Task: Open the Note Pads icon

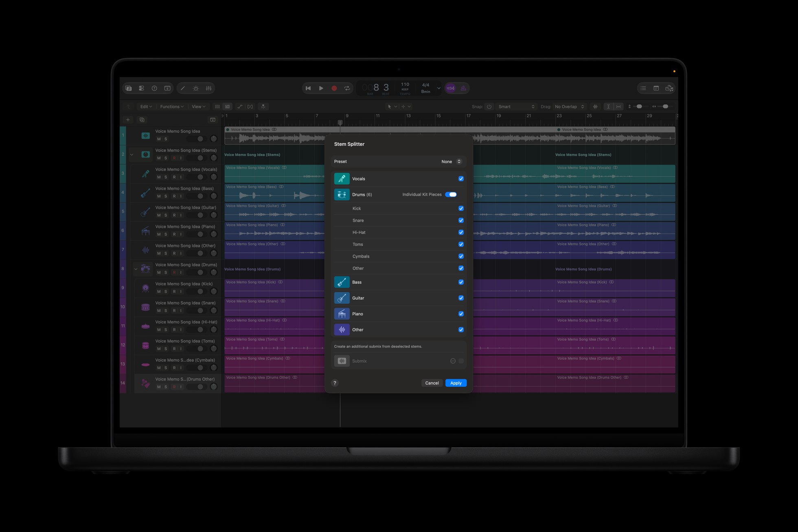Action: (656, 88)
